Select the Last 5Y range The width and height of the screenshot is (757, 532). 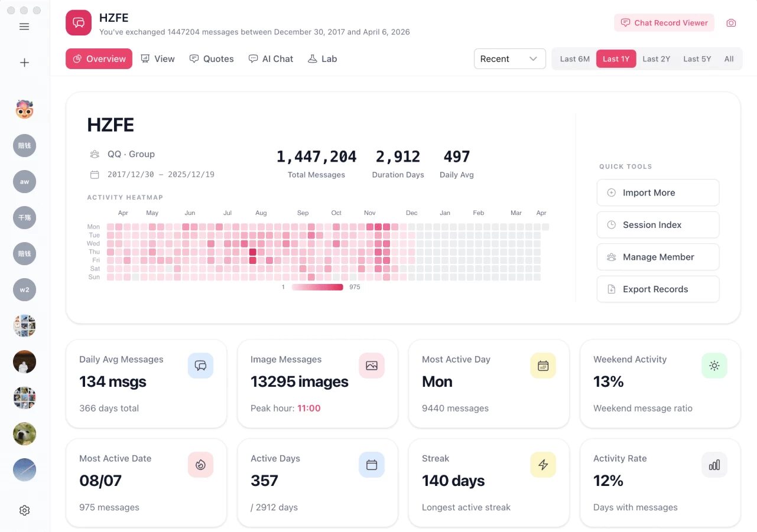pos(697,59)
